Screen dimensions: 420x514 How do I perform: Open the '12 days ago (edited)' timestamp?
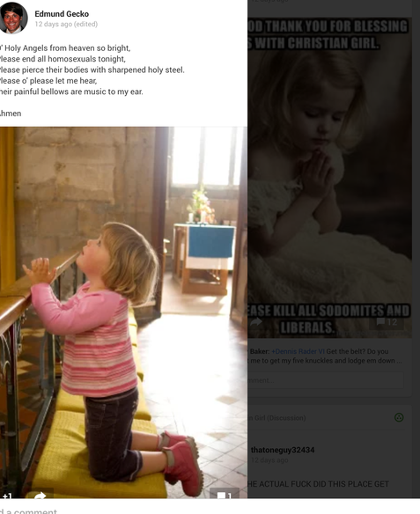coord(66,25)
